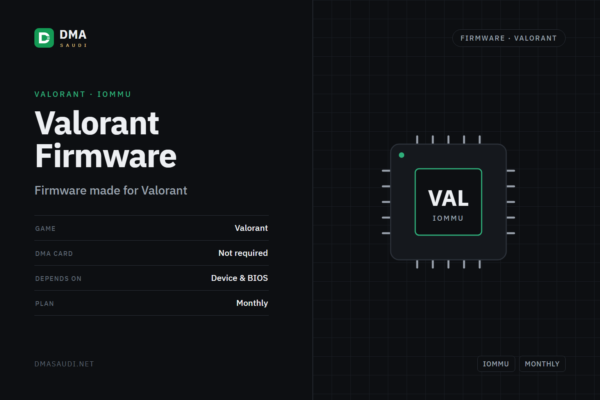The width and height of the screenshot is (600, 400).
Task: Click the DMA CARD row label
Action: coord(54,253)
